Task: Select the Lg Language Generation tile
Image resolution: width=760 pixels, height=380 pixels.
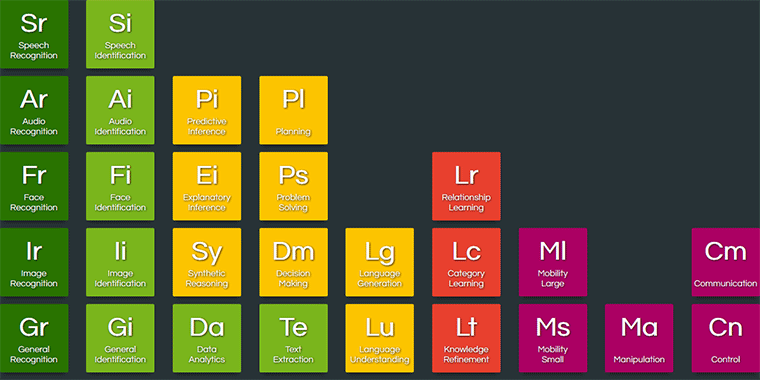Action: pyautogui.click(x=380, y=262)
